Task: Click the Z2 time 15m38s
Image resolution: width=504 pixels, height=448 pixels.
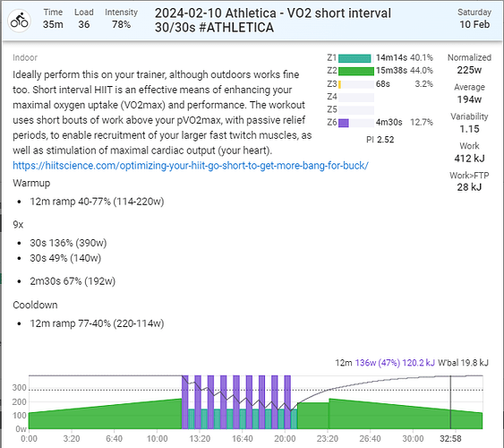Action: tap(391, 71)
